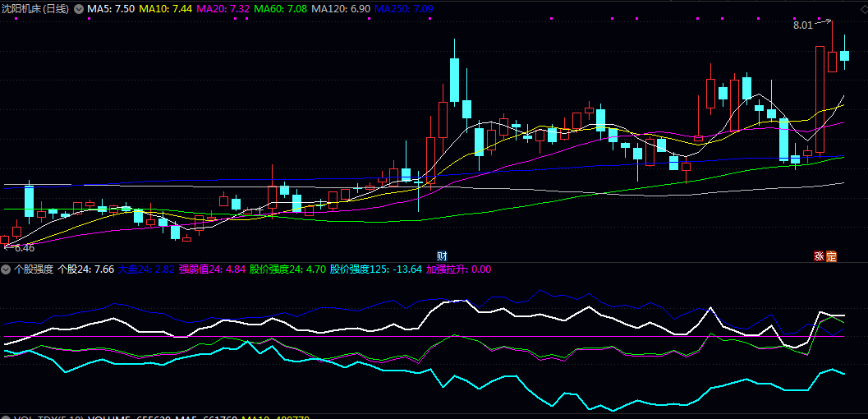868x419 pixels.
Task: Click the 6.46 low price annotation
Action: (24, 247)
